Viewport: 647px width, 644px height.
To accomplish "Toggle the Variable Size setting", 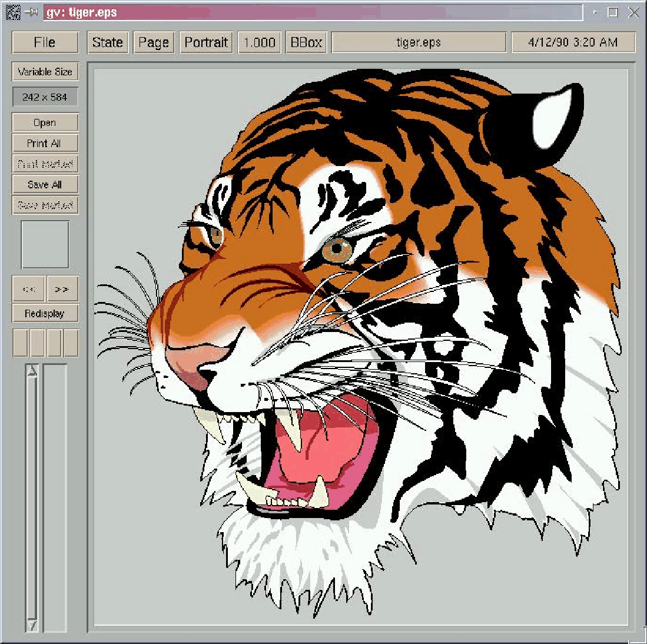I will pyautogui.click(x=45, y=72).
